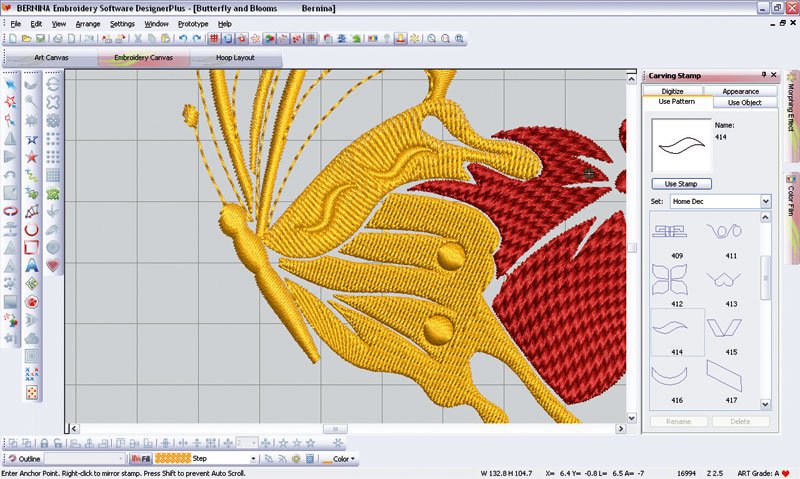Select stamp pattern 416
Viewport: 800px width, 479px height.
click(677, 381)
